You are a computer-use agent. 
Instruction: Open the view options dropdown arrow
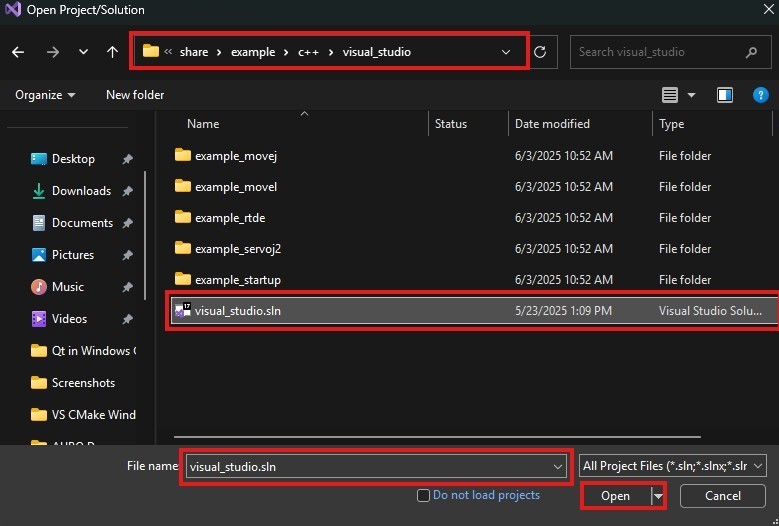[x=692, y=95]
